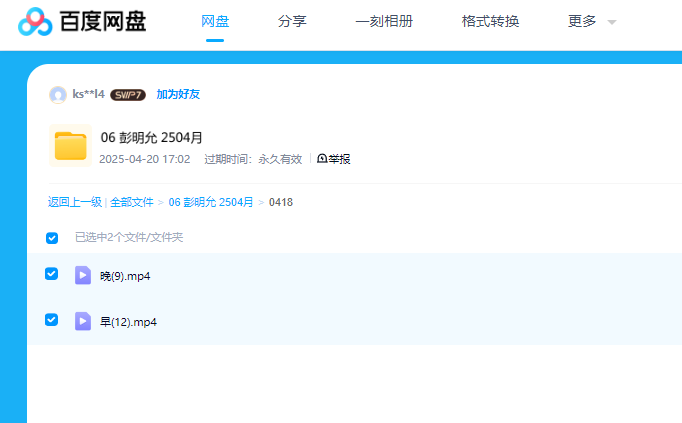
Task: Uncheck the 早(12).mp4 checkbox
Action: click(x=52, y=320)
